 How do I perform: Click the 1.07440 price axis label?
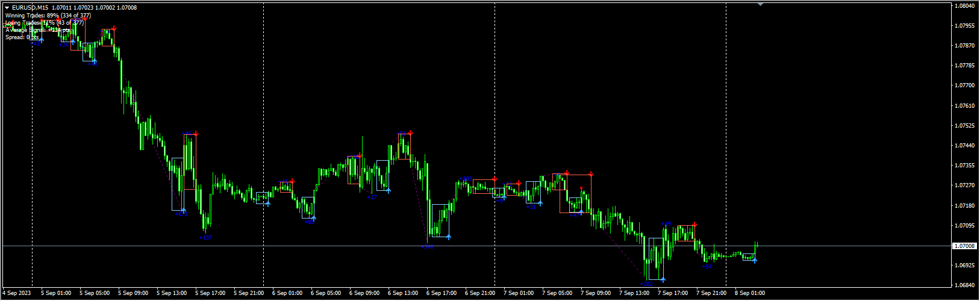tap(965, 146)
